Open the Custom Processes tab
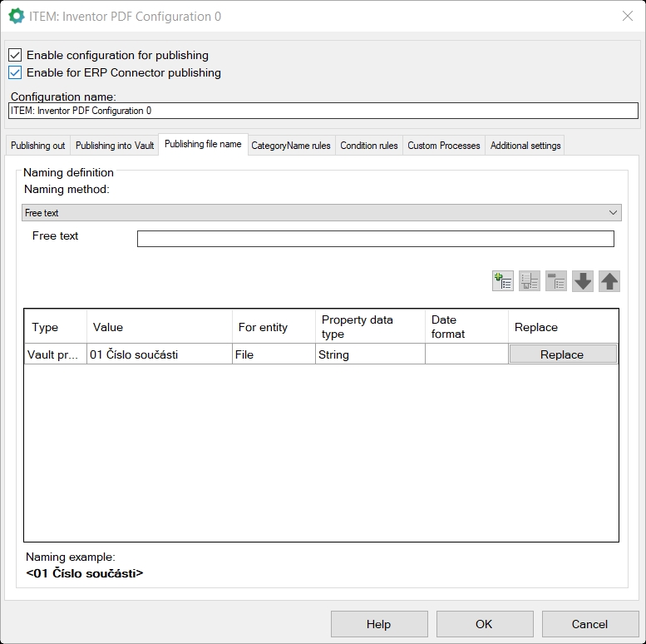Viewport: 646px width, 644px height. pyautogui.click(x=444, y=146)
